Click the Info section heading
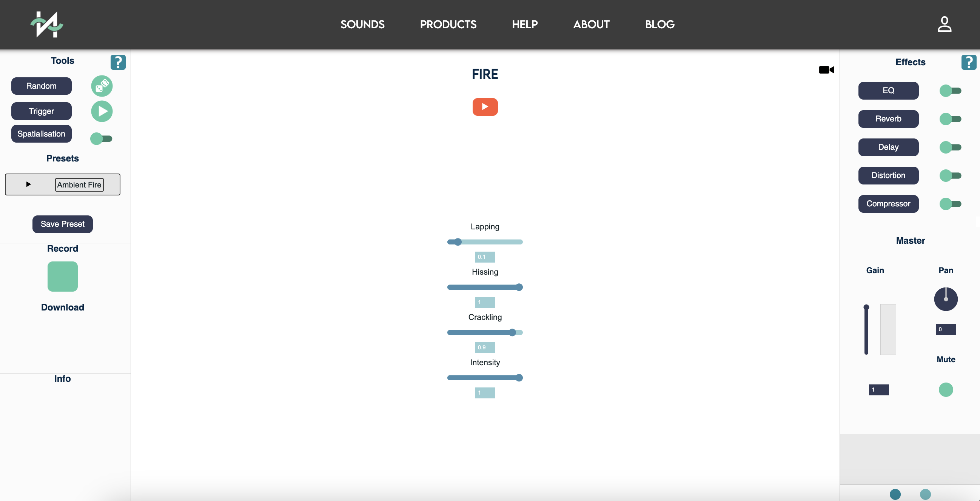This screenshot has height=501, width=980. pos(62,379)
